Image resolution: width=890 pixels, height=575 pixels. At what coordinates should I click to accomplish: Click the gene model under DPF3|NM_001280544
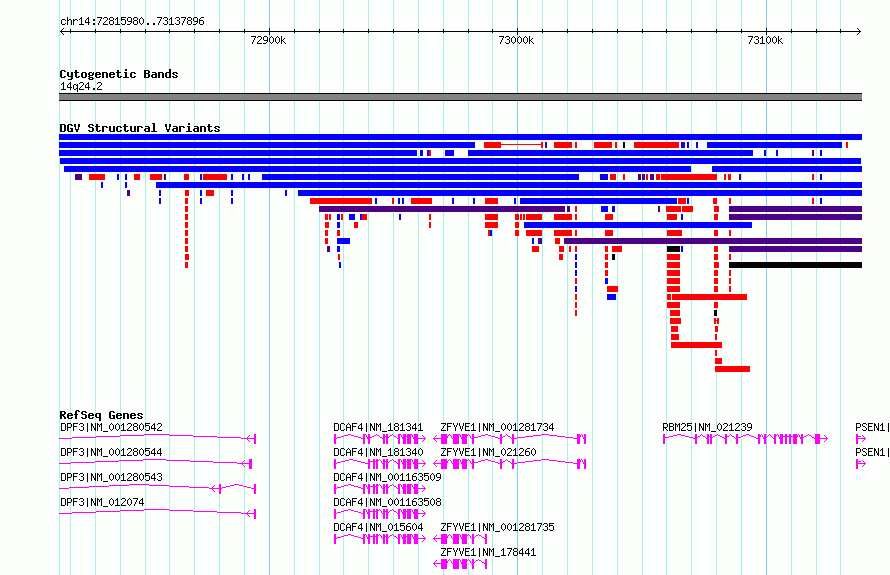(x=156, y=463)
